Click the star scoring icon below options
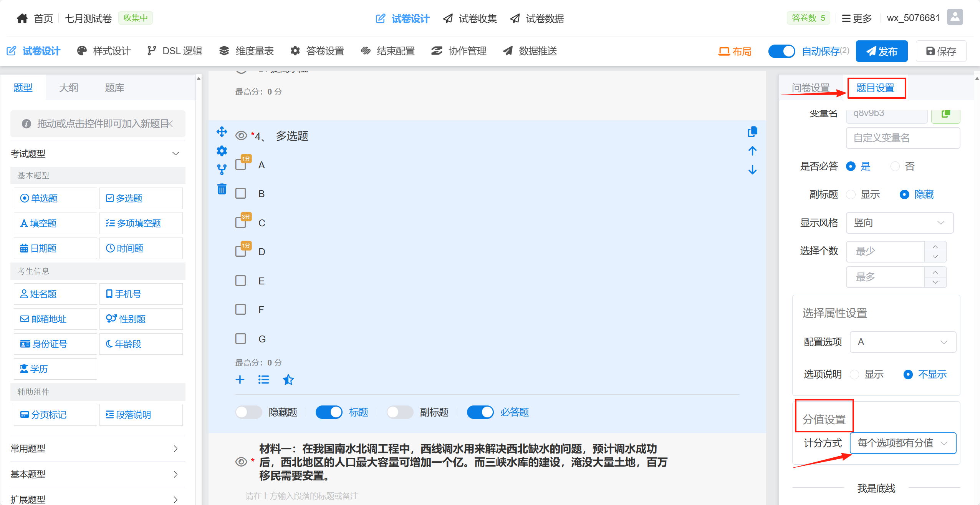 click(x=288, y=380)
